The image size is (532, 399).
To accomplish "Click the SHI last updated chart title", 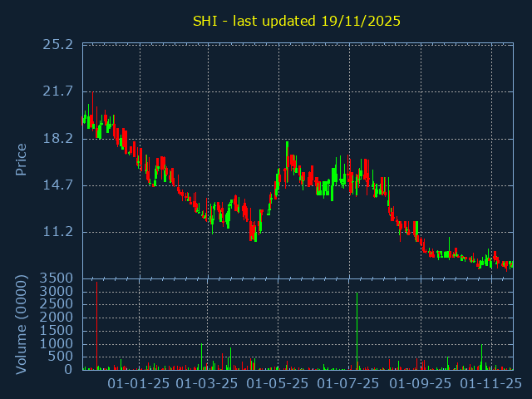I will [x=297, y=21].
